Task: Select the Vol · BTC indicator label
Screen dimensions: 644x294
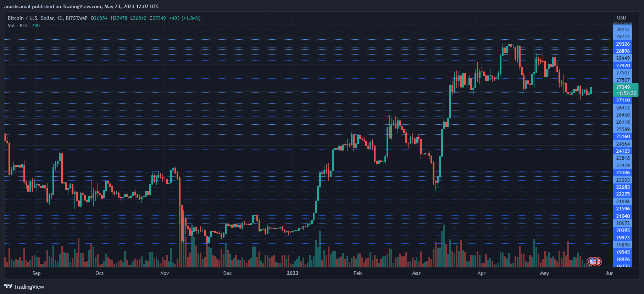Action: [18, 26]
